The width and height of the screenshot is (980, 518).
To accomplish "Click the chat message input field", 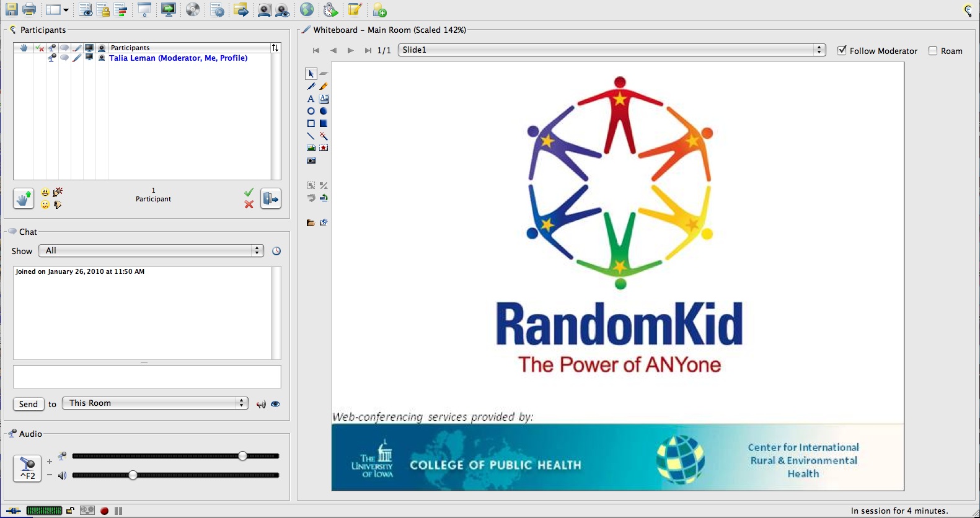I will coord(147,377).
